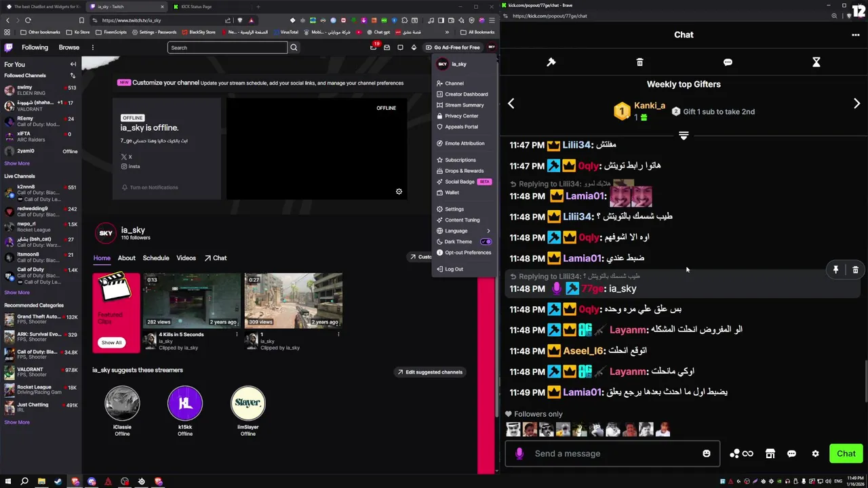Click Edit suggested channels button
868x488 pixels.
pos(430,372)
